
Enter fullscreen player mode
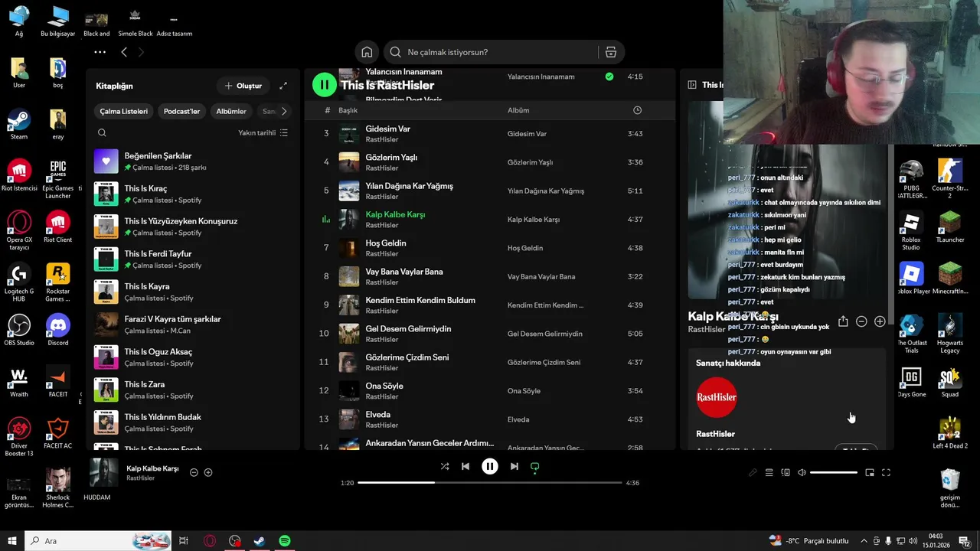[886, 473]
